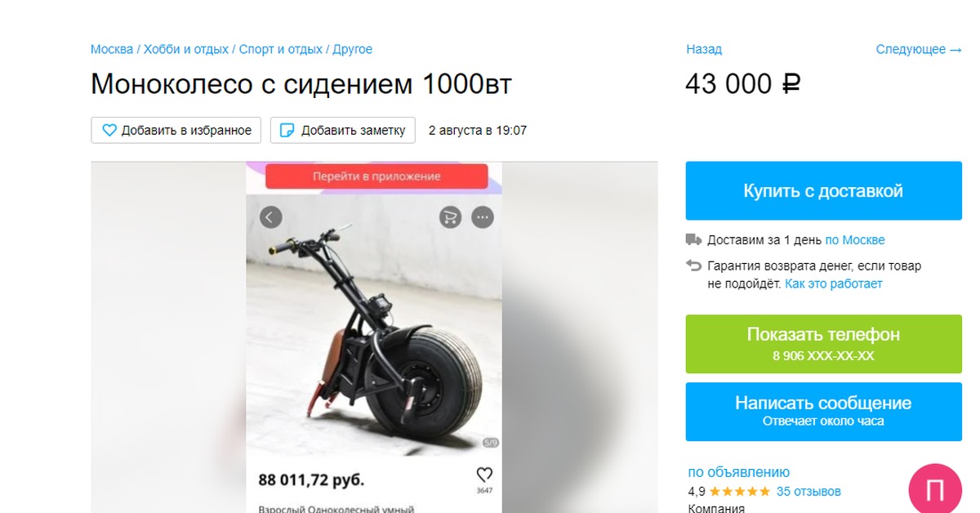
Task: Click the heart icon with 3647 likes
Action: [483, 475]
